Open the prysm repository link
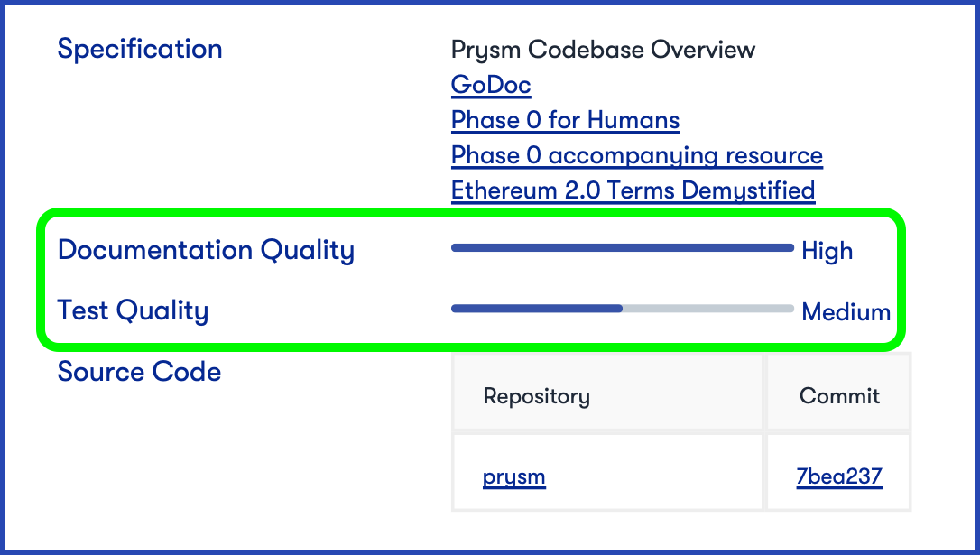 pyautogui.click(x=513, y=476)
